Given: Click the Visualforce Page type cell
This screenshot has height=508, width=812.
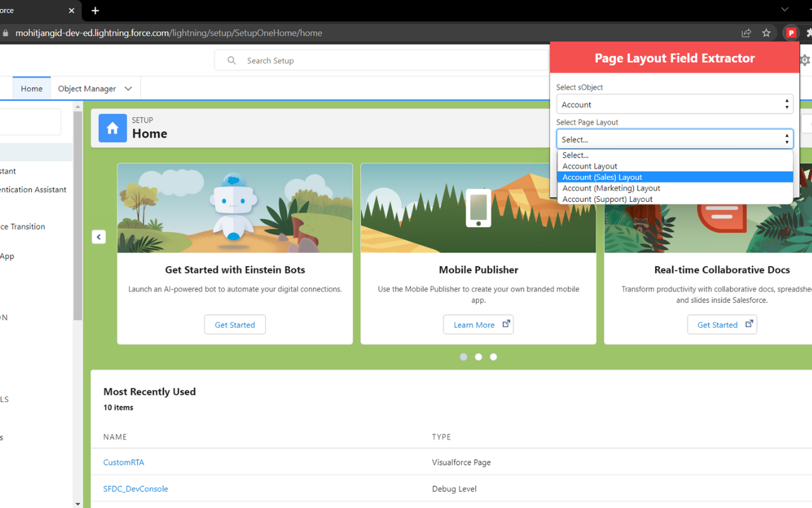Looking at the screenshot, I should (x=461, y=462).
